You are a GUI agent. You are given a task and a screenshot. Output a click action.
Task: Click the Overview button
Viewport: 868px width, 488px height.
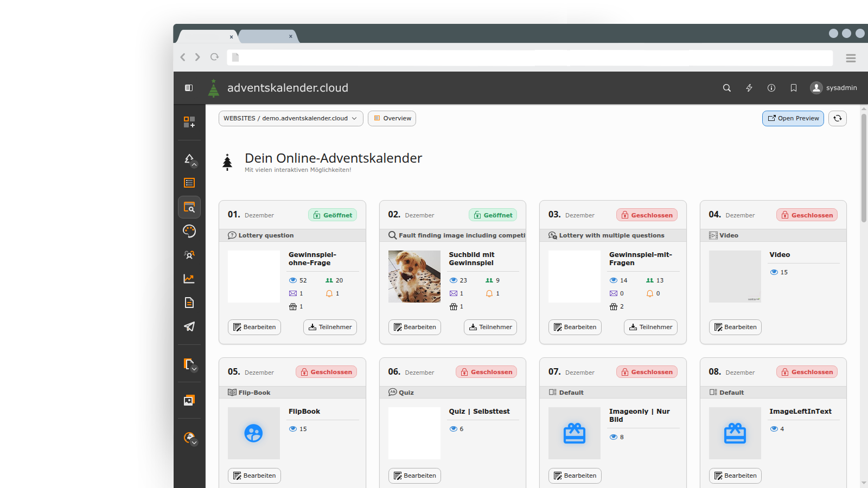tap(392, 118)
